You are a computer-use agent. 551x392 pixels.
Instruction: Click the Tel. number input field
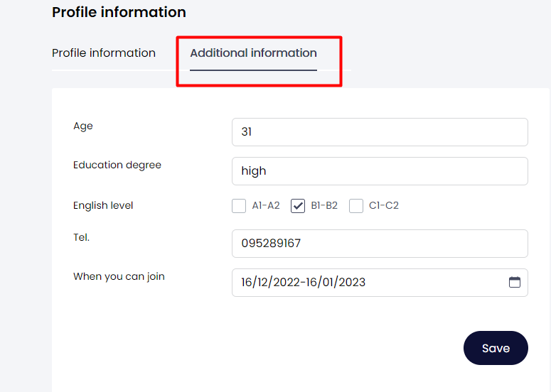[380, 244]
